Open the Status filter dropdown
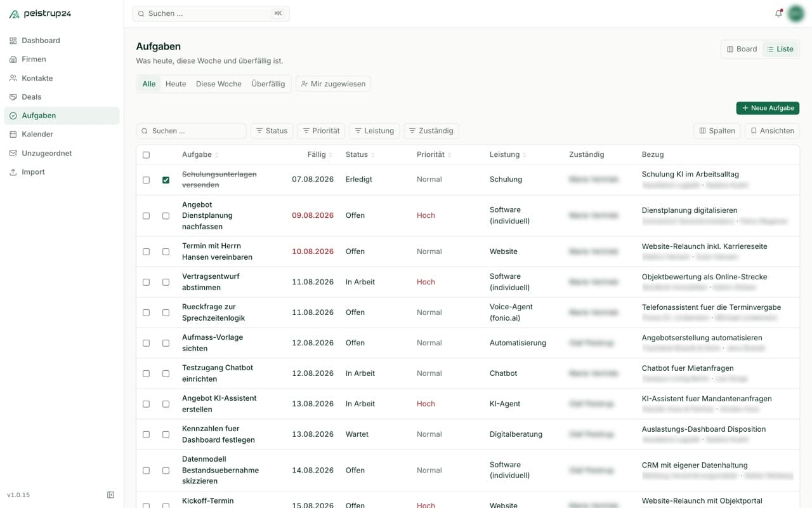Image resolution: width=812 pixels, height=508 pixels. (272, 131)
